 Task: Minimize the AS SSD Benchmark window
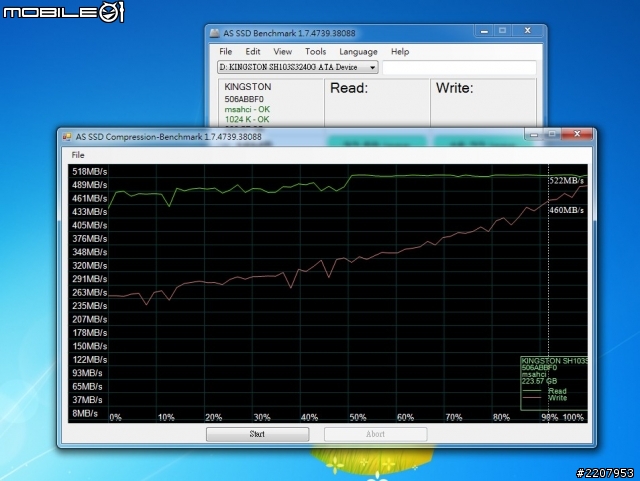pos(484,31)
